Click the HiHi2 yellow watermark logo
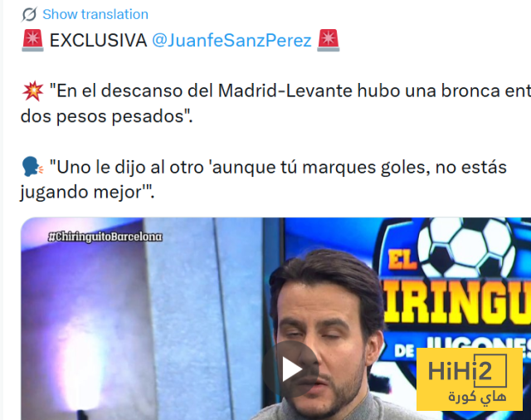531x420 pixels. click(x=470, y=379)
